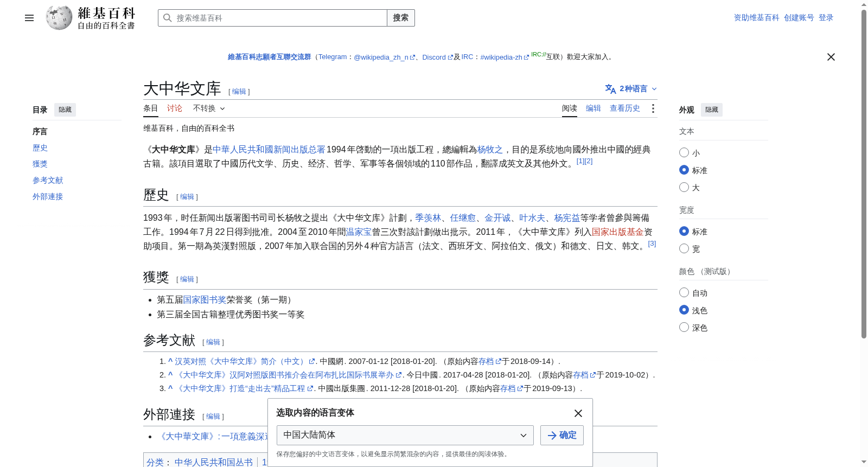The height and width of the screenshot is (467, 868).
Task: Edit the 外部連接 section
Action: pos(213,417)
